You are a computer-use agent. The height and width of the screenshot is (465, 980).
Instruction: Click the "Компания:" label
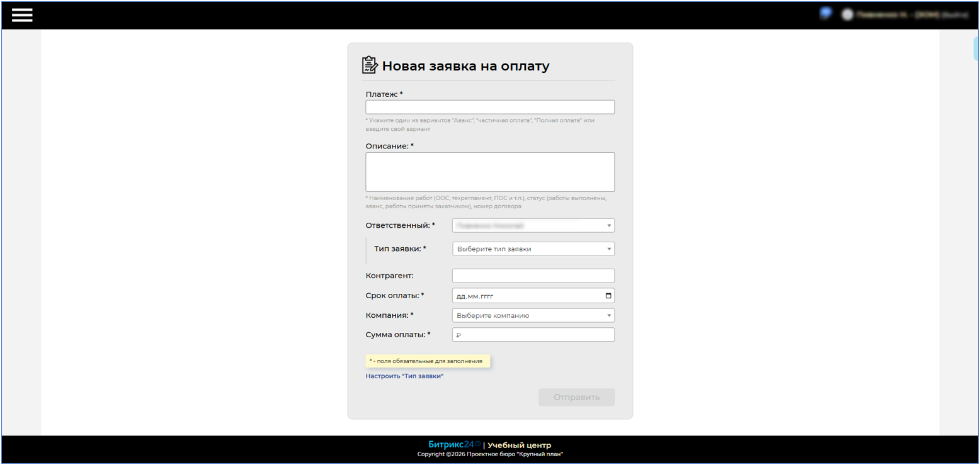tap(390, 315)
